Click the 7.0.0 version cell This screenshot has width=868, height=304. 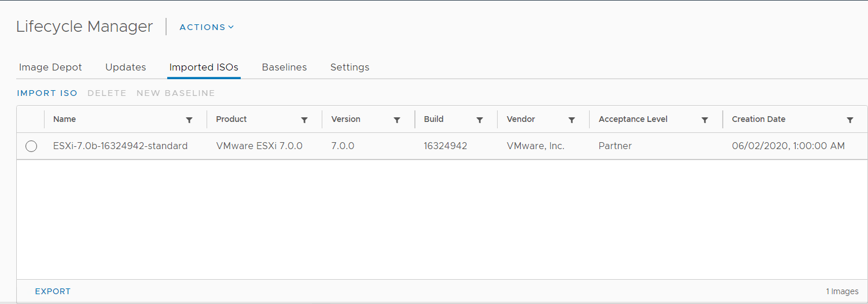[x=343, y=146]
